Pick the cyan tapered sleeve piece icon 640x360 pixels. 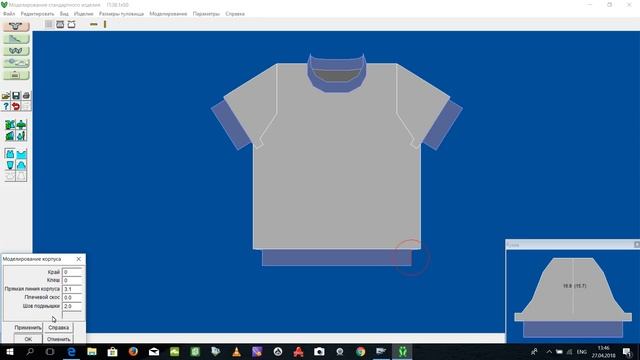point(10,165)
